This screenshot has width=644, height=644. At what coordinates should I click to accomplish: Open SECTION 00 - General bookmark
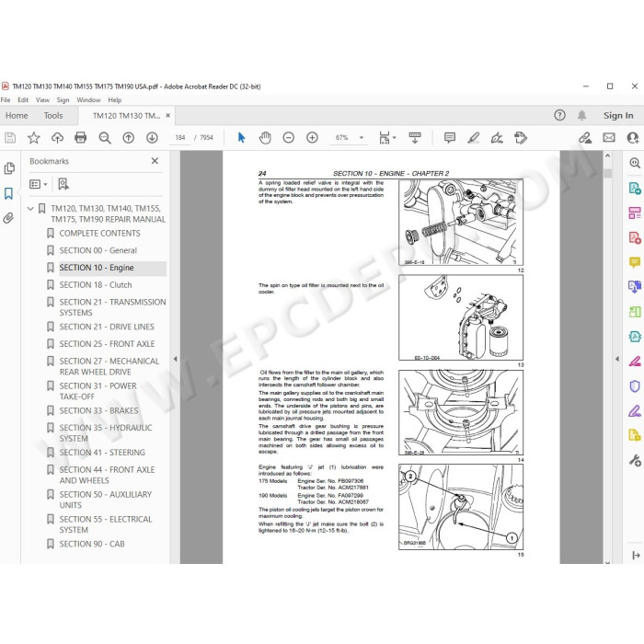point(98,250)
